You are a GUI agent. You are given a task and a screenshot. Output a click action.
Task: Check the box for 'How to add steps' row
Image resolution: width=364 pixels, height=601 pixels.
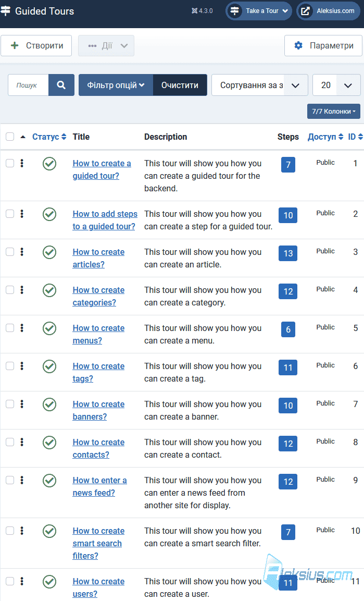pyautogui.click(x=10, y=214)
